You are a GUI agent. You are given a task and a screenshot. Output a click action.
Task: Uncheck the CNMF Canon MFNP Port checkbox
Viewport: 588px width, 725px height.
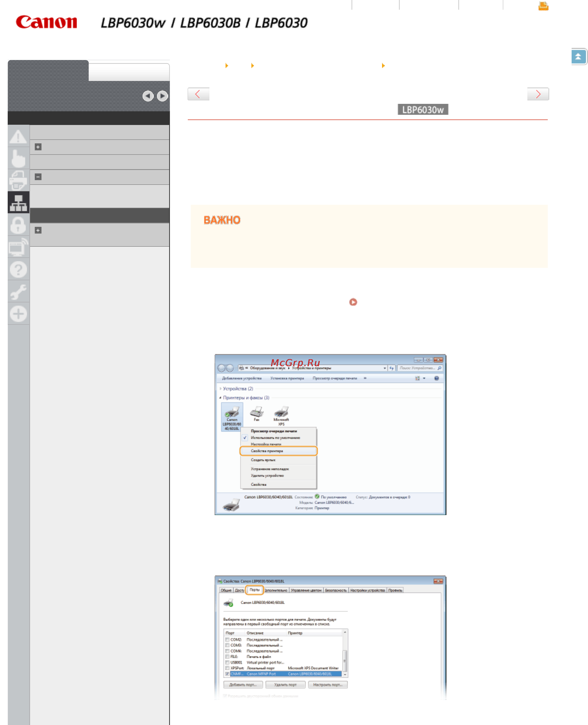click(x=227, y=674)
